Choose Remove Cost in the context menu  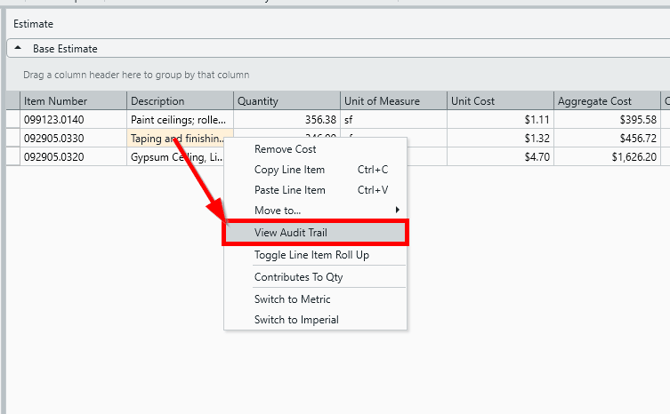(285, 149)
